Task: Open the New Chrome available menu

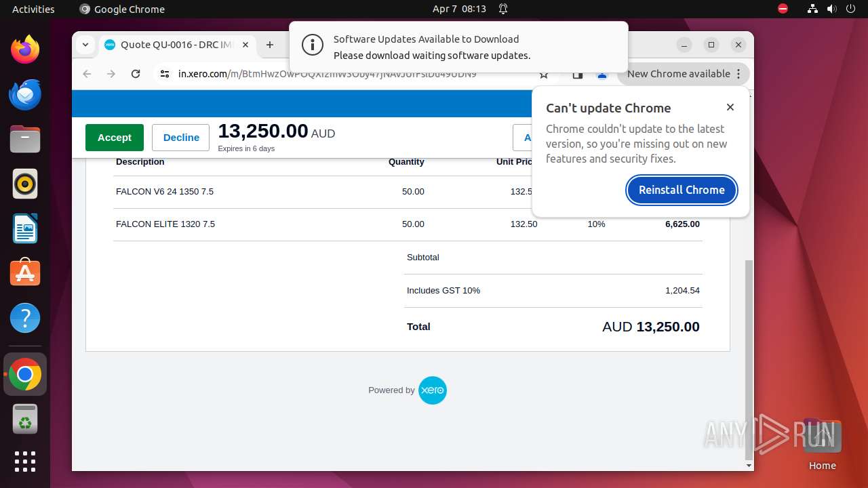Action: pos(684,74)
